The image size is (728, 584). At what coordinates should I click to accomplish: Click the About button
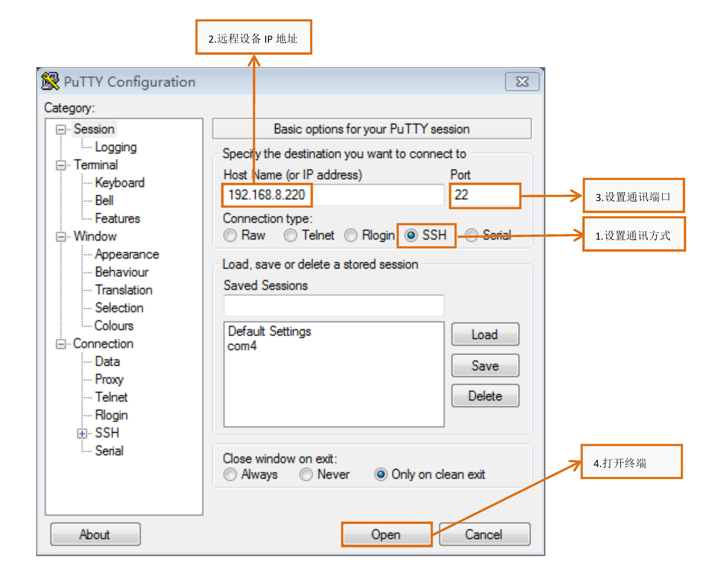95,534
